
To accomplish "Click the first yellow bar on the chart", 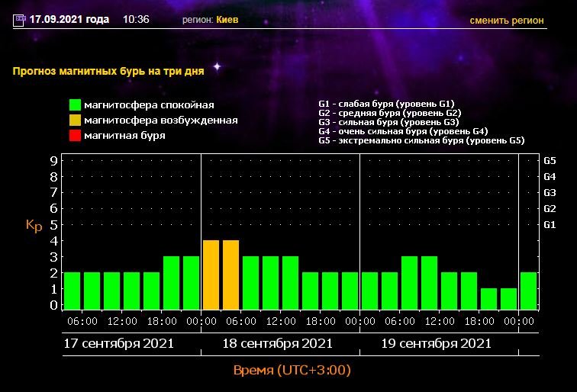I will point(211,275).
